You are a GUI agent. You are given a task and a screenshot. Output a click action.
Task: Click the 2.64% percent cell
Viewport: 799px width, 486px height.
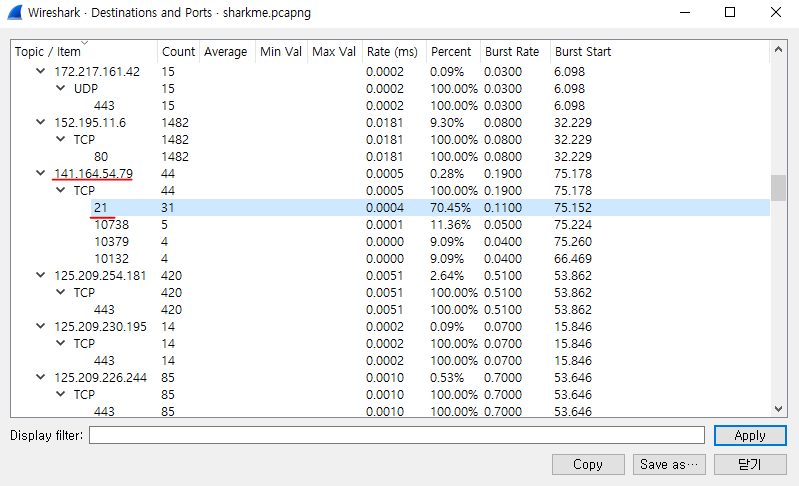pos(447,275)
